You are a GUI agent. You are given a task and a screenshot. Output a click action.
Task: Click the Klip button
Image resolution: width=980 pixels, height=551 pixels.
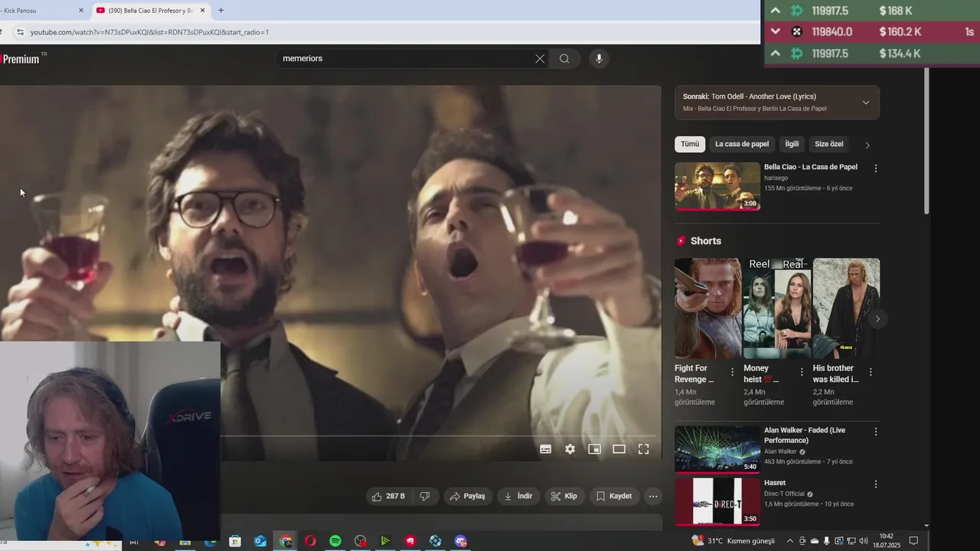click(x=563, y=496)
